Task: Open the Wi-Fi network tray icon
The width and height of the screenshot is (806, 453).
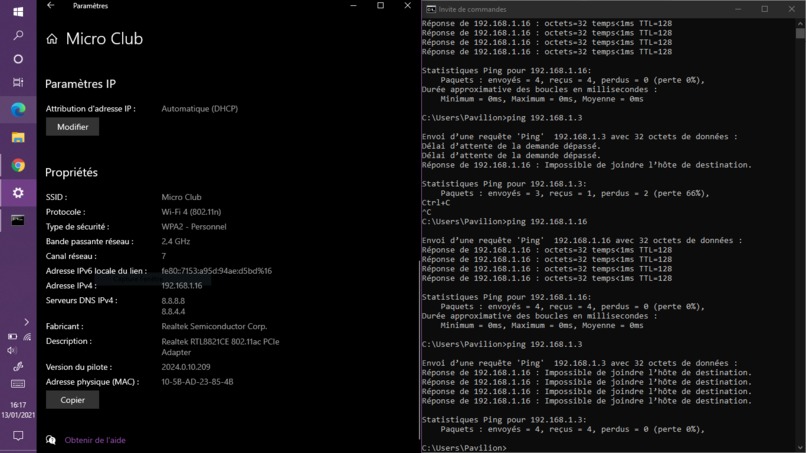Action: tap(27, 337)
